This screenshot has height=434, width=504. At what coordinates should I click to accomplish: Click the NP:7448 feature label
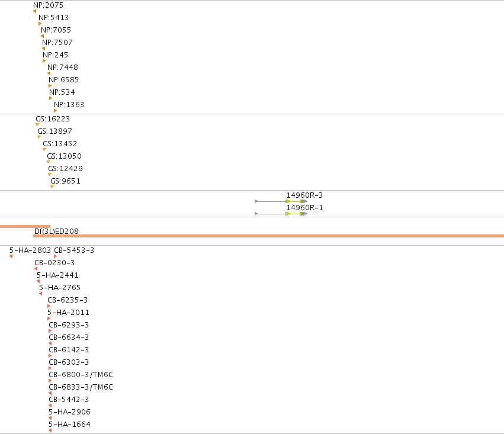63,67
